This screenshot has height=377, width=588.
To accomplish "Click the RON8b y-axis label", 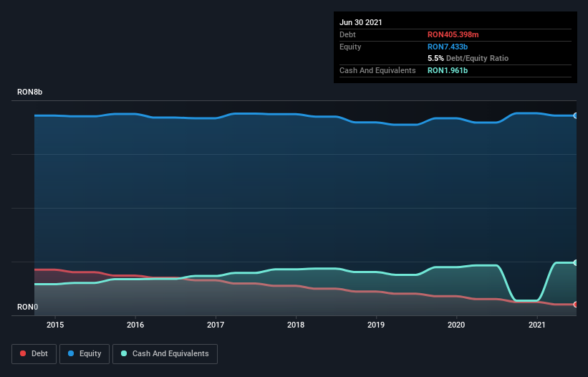I will coord(29,92).
